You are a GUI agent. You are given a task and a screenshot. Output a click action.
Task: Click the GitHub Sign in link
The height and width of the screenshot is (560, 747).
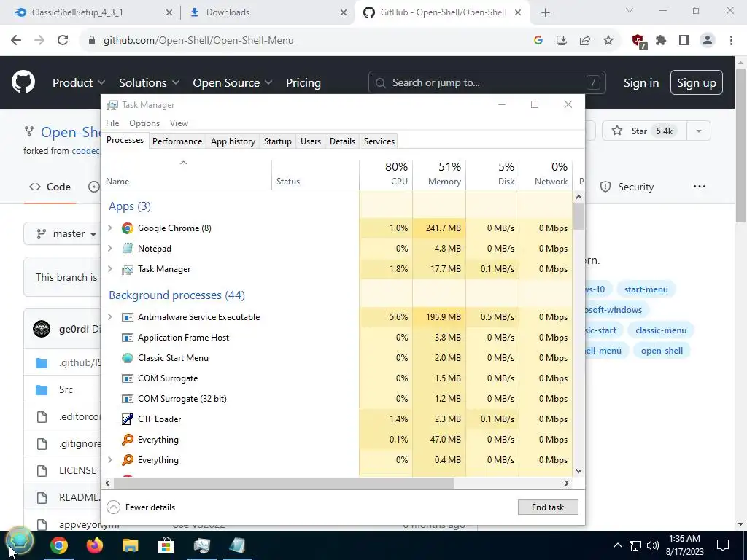(x=641, y=83)
